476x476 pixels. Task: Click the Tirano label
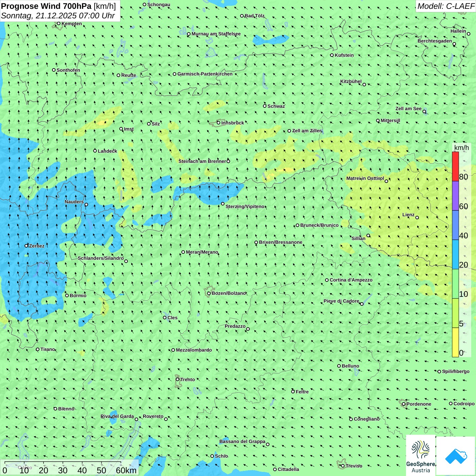(x=47, y=349)
